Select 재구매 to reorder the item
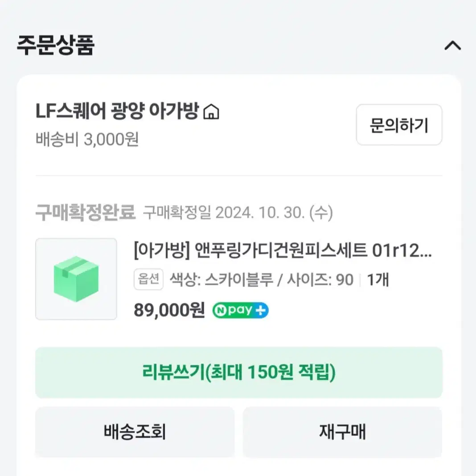Screen dimensions: 476x476 coord(342,432)
